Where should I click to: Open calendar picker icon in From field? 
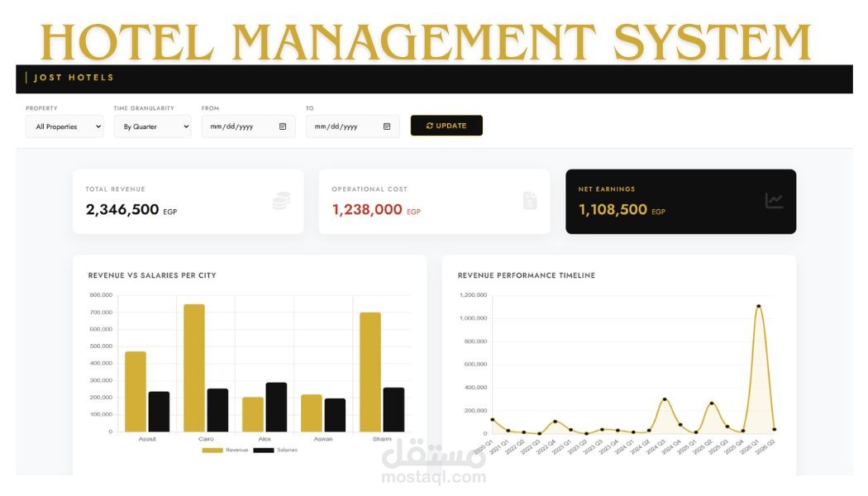283,126
